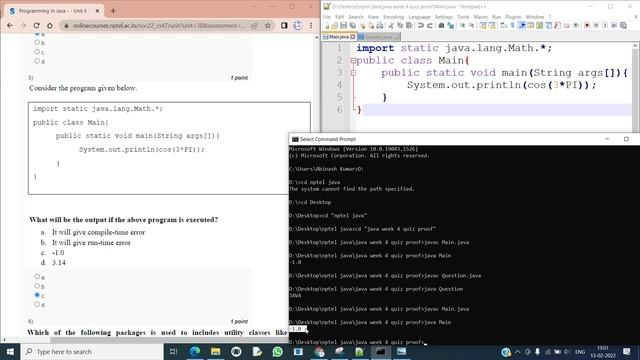Select radio c for question 5
Screen dimensions: 640x360
37,295
